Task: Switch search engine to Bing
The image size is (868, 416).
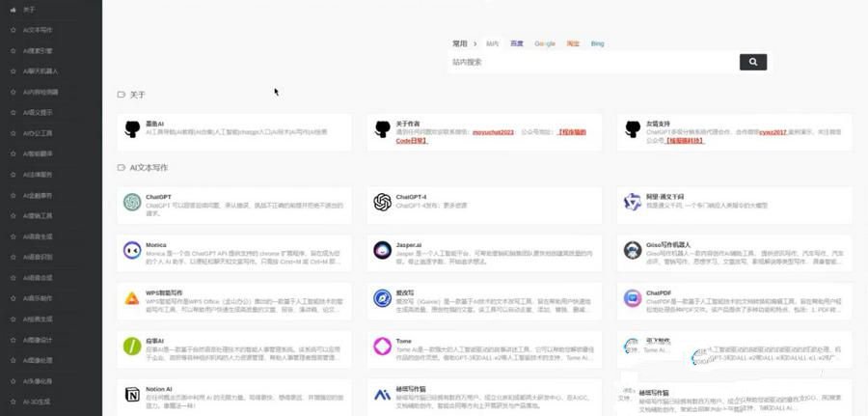Action: [x=597, y=43]
